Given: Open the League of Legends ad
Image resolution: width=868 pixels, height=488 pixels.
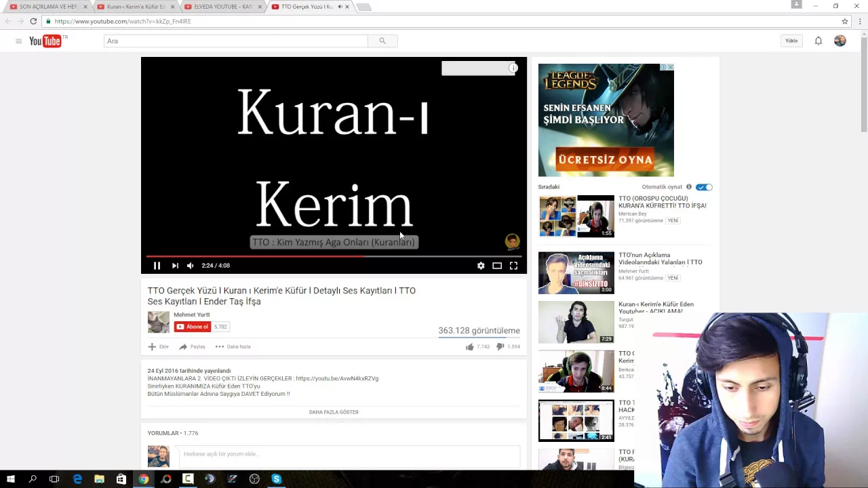Looking at the screenshot, I should coord(606,120).
